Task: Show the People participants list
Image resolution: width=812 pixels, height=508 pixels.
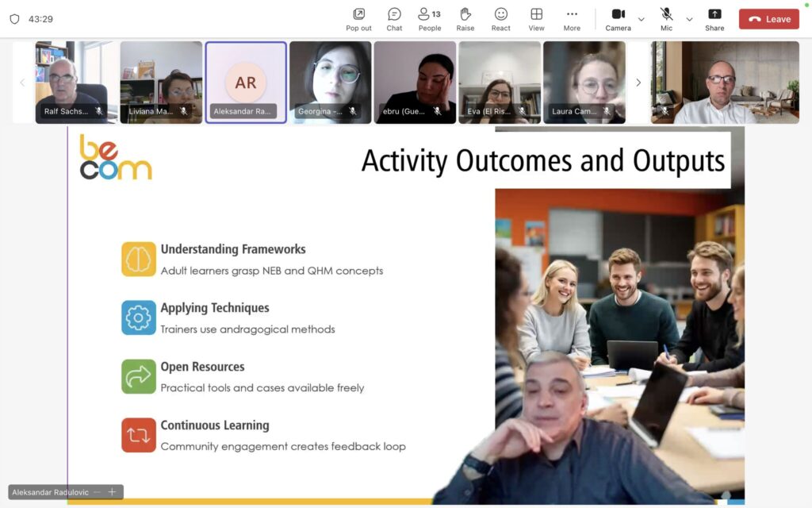Action: [429, 19]
